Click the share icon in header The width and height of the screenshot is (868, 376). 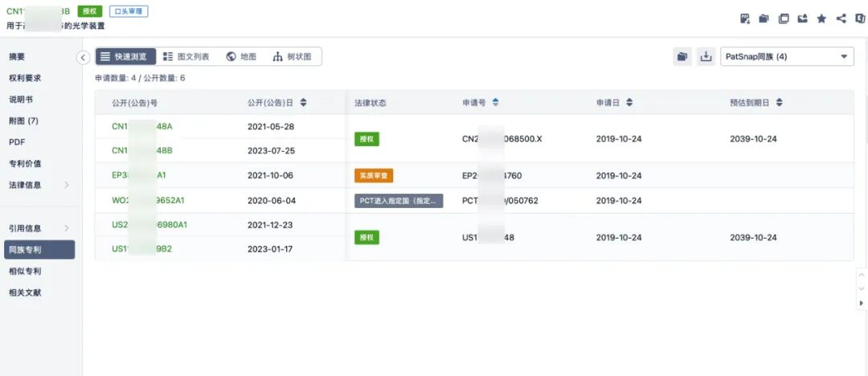(x=841, y=18)
